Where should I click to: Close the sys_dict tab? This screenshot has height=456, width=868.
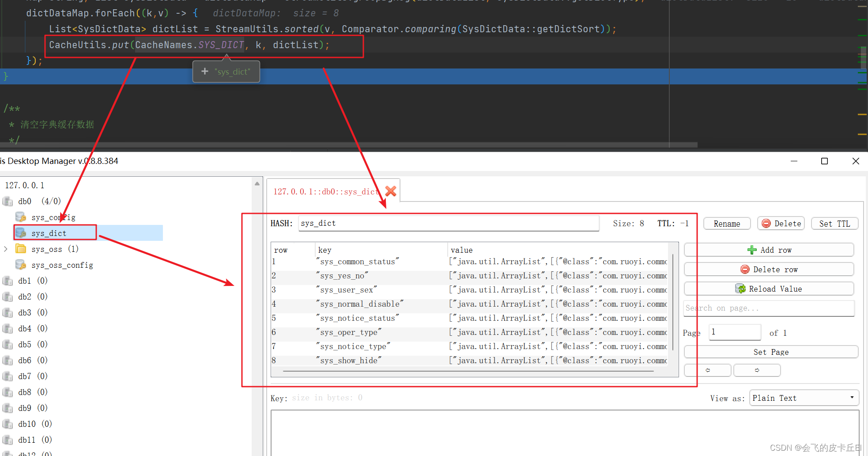[390, 191]
